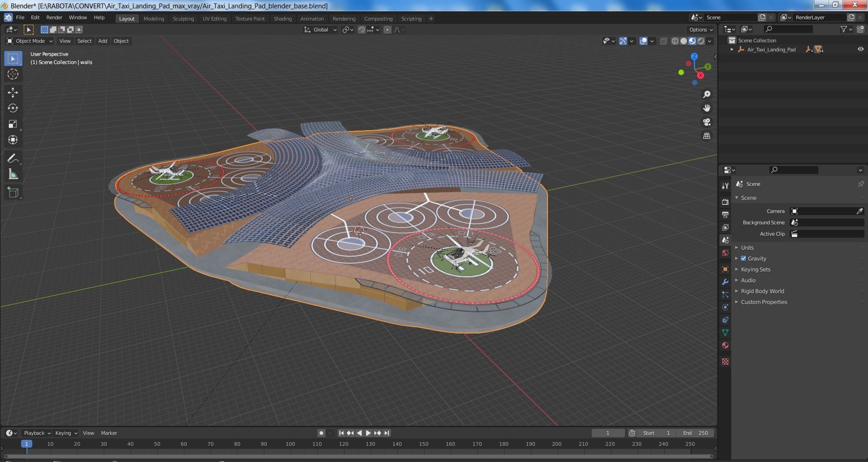This screenshot has height=462, width=868.
Task: Open the Material properties tab
Action: (x=725, y=345)
